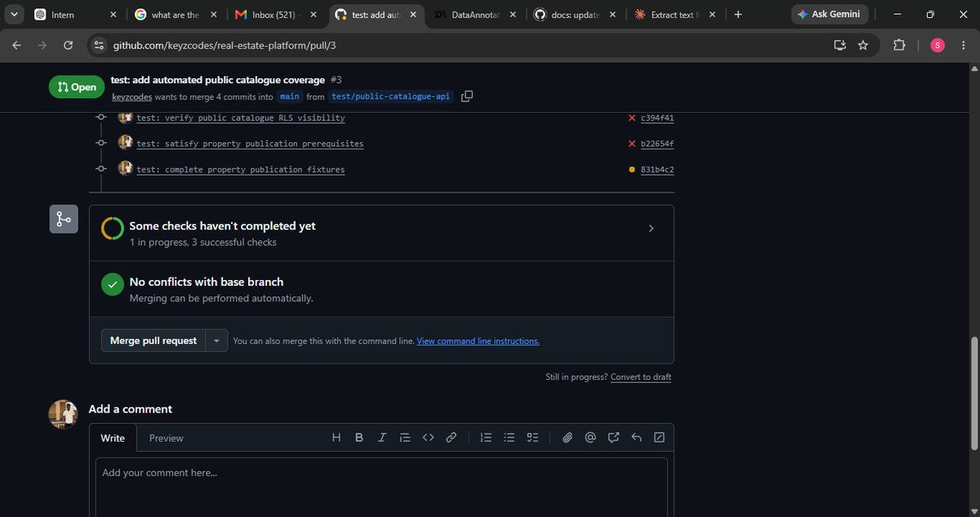This screenshot has width=980, height=517.
Task: Click the Merge pull request button
Action: click(154, 341)
